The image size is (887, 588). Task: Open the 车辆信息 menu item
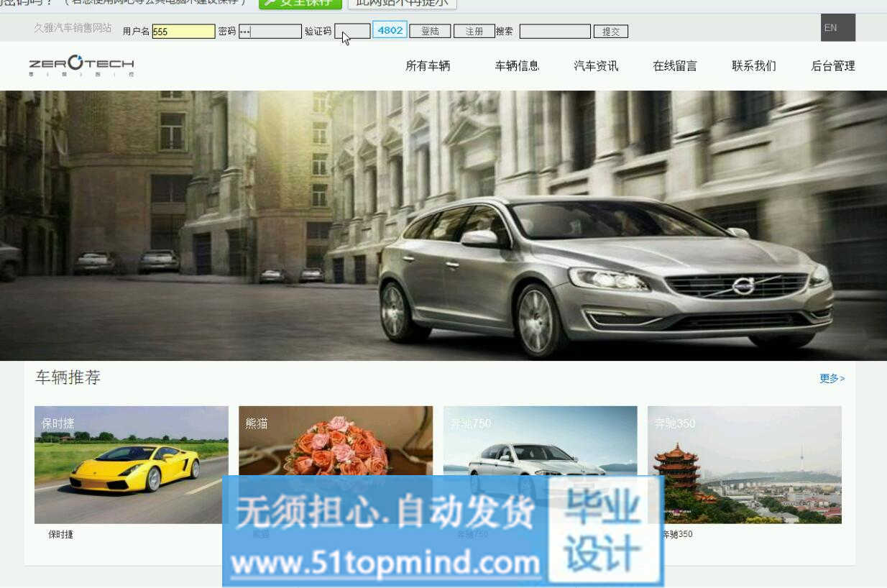click(517, 66)
